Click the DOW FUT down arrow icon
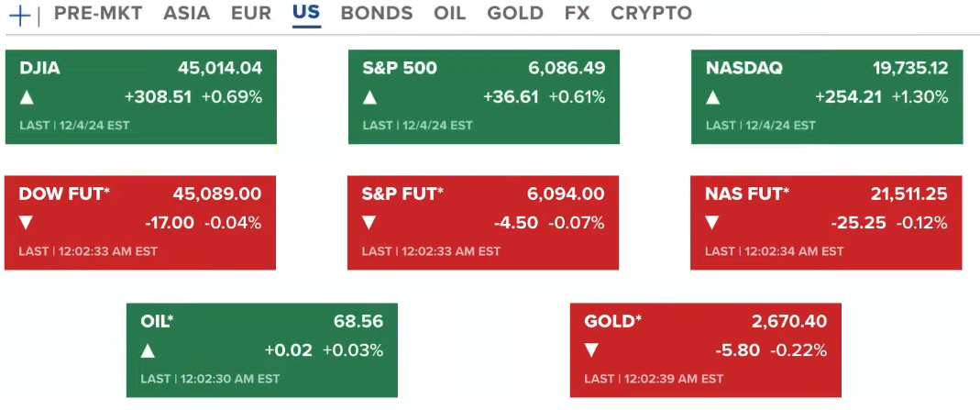 (27, 223)
